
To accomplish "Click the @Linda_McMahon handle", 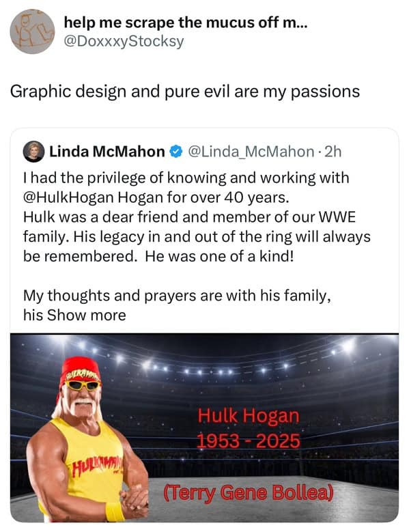I will click(x=251, y=152).
